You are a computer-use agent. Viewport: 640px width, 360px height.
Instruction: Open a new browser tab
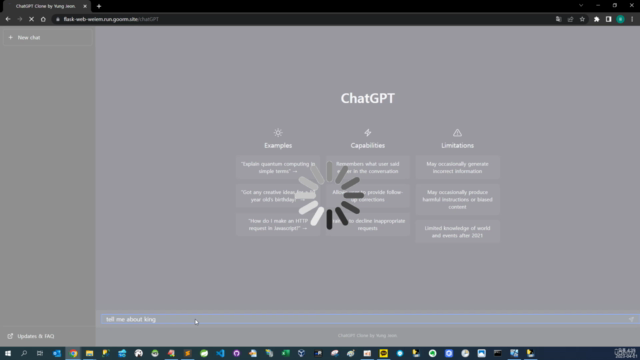click(x=99, y=6)
